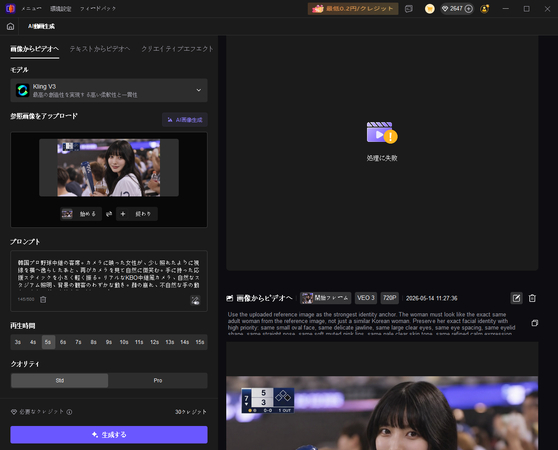
Task: Select the 始める start frame button
Action: (x=81, y=214)
